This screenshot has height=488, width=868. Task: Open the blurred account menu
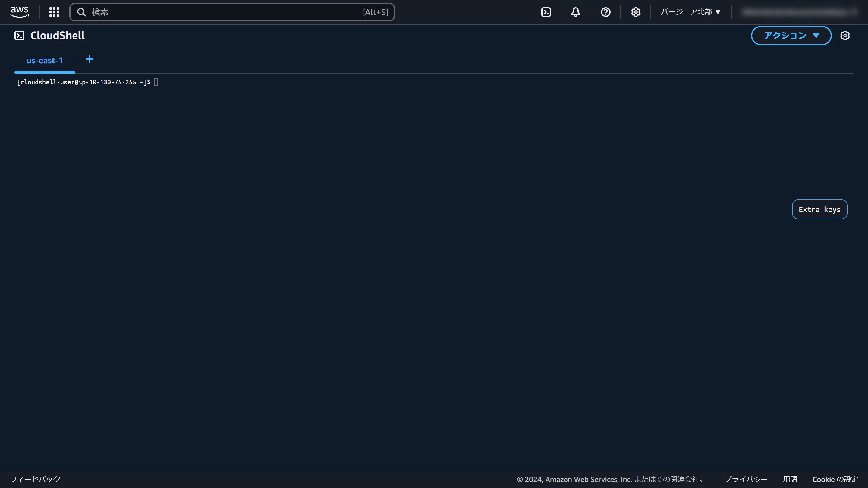click(x=799, y=12)
